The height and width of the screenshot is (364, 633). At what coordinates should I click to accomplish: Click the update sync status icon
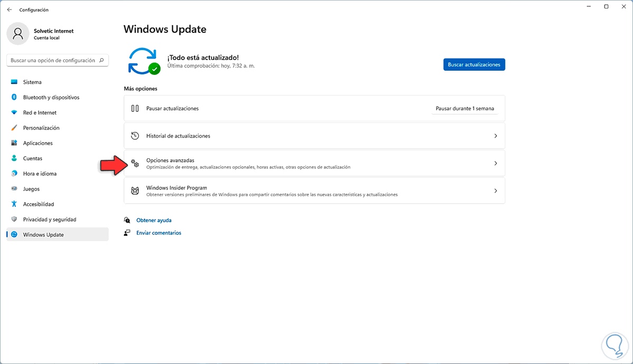pos(143,61)
